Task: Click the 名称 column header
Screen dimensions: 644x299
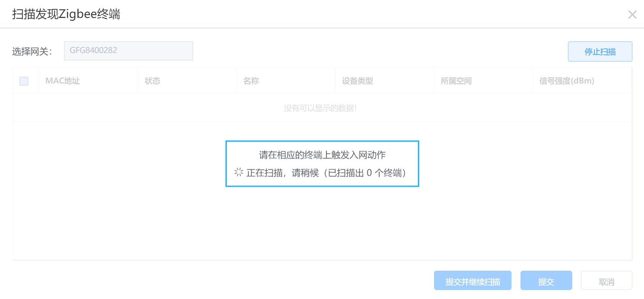Action: 251,81
